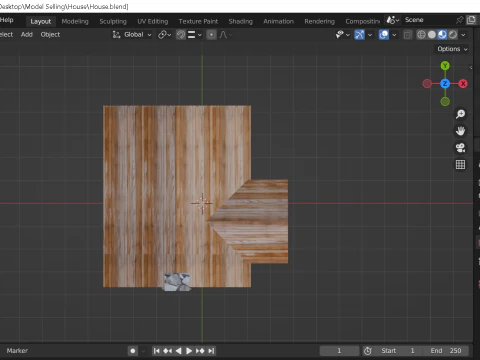The width and height of the screenshot is (480, 360).
Task: Toggle the preview range clock icon
Action: click(367, 351)
